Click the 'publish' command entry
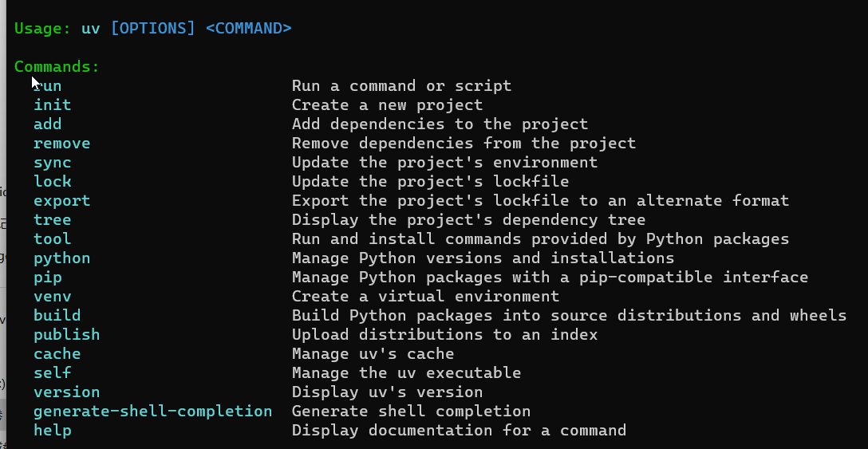The image size is (868, 449). (x=66, y=335)
